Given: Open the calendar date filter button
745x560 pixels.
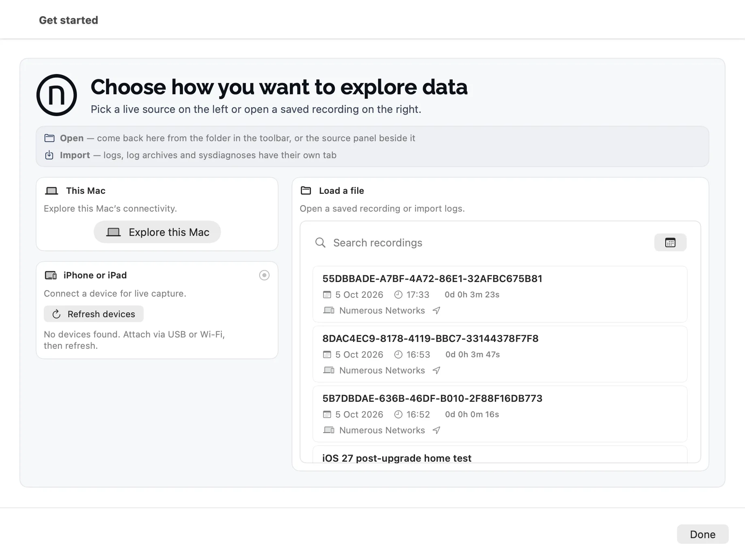Looking at the screenshot, I should point(670,242).
